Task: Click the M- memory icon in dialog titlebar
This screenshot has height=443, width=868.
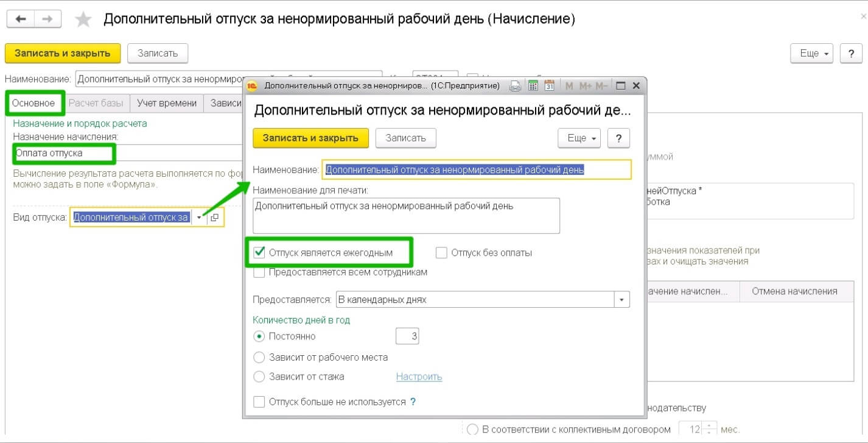Action: (x=601, y=86)
